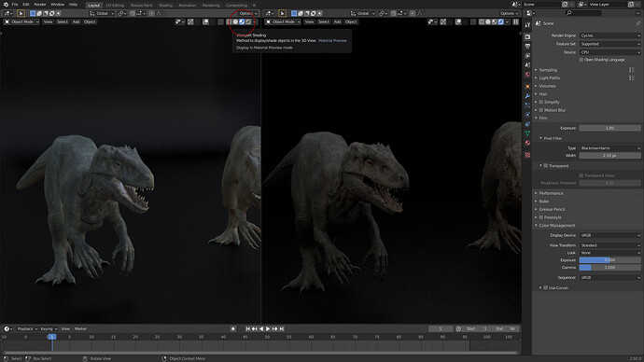Open the Object Constraints properties icon

click(527, 124)
